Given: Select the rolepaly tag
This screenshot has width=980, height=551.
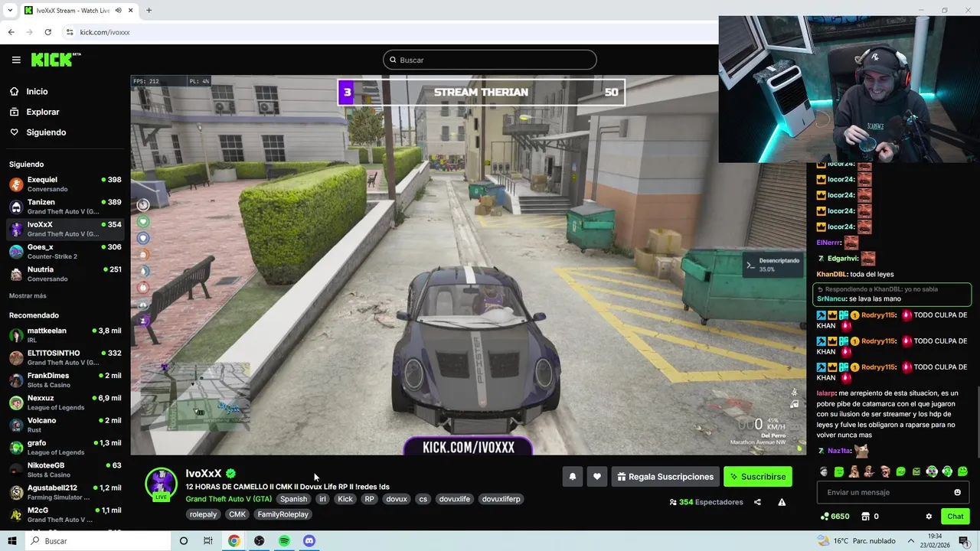Looking at the screenshot, I should (204, 514).
